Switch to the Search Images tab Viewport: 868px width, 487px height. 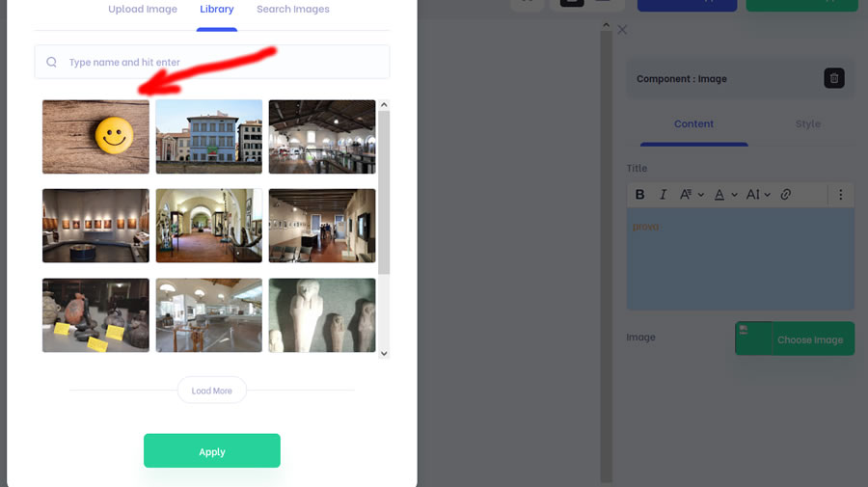point(292,10)
